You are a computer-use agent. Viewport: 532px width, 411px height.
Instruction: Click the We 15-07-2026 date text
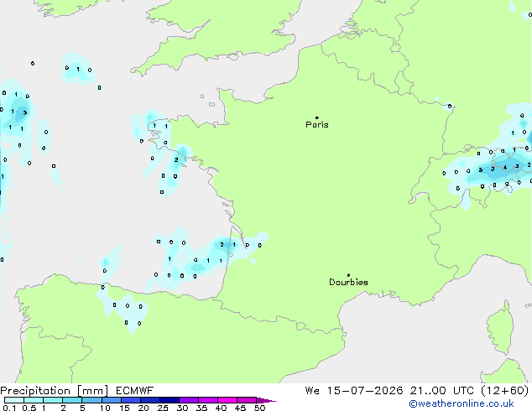pos(354,391)
